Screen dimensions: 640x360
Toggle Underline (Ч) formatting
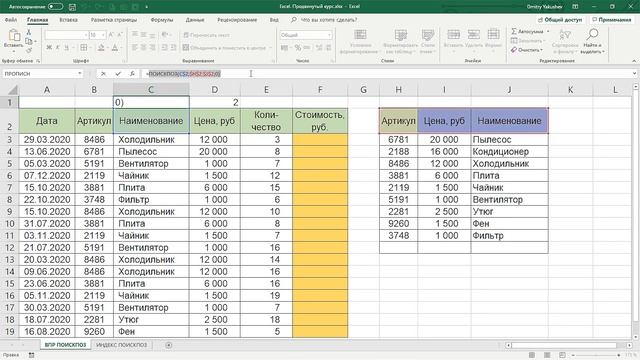(x=67, y=48)
